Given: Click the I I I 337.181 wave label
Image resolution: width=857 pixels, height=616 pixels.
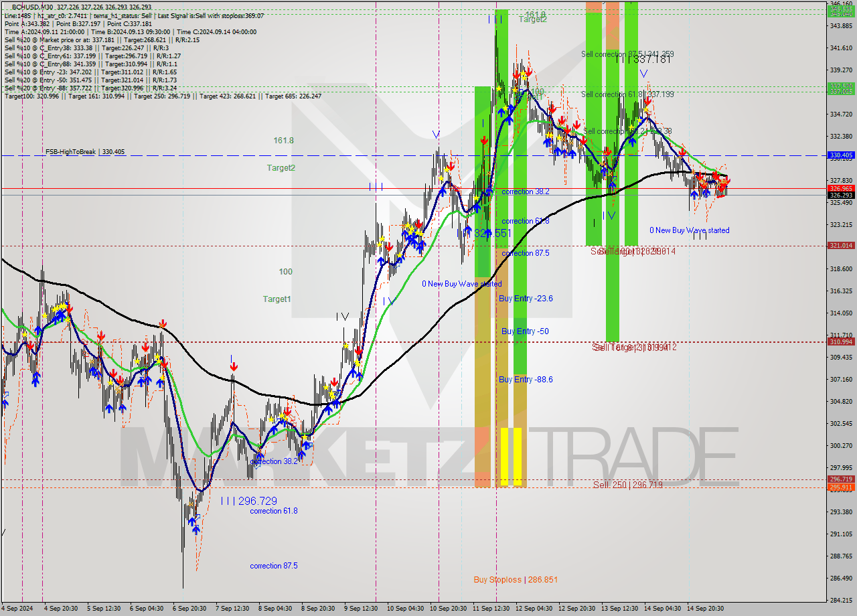Looking at the screenshot, I should [643, 60].
